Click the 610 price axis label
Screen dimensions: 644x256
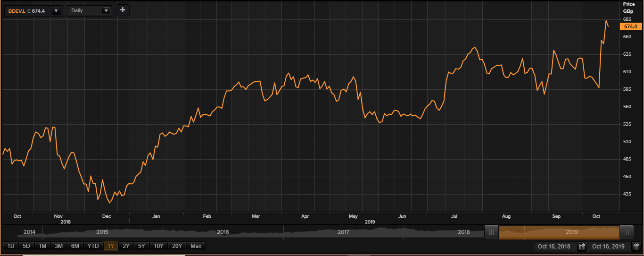(x=627, y=72)
